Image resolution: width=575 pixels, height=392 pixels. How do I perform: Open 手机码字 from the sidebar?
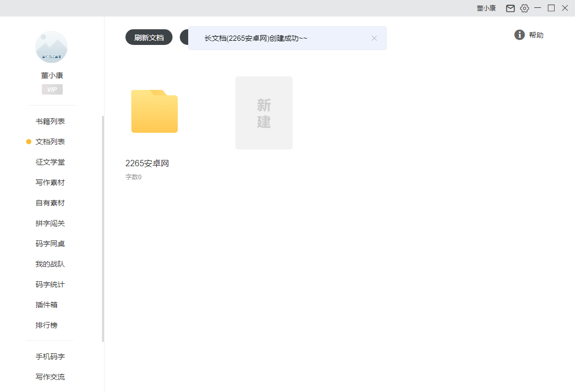(50, 356)
